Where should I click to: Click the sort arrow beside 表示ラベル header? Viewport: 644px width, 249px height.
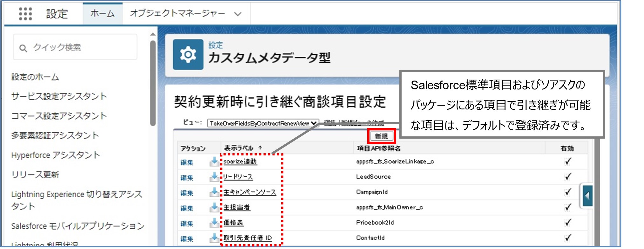[x=260, y=148]
